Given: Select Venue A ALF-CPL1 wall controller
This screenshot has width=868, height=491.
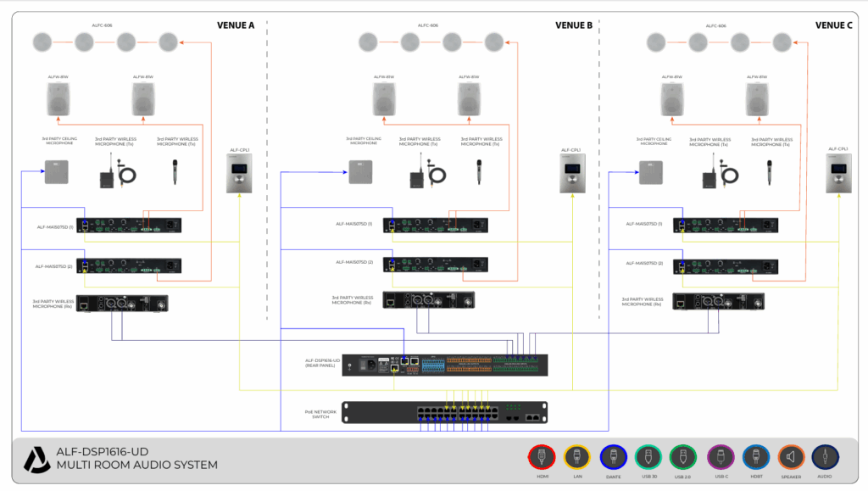Looking at the screenshot, I should coord(239,173).
